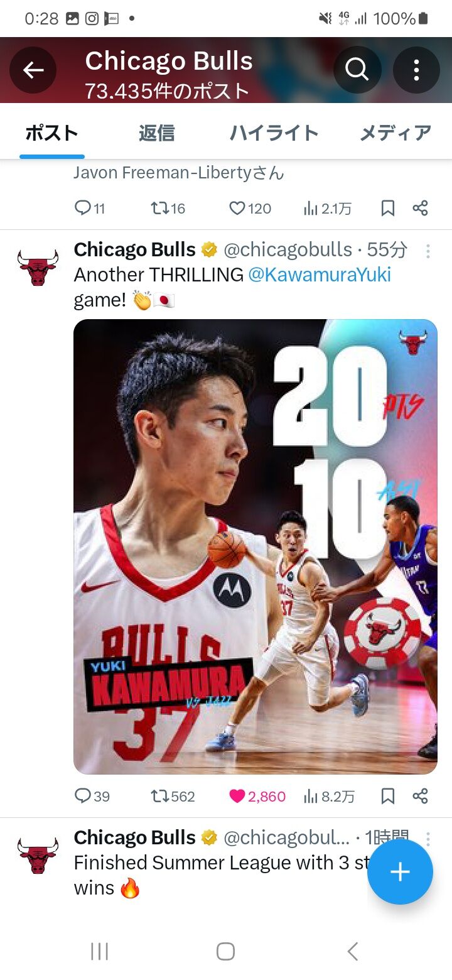Switch to the 返信 tab

[x=156, y=133]
